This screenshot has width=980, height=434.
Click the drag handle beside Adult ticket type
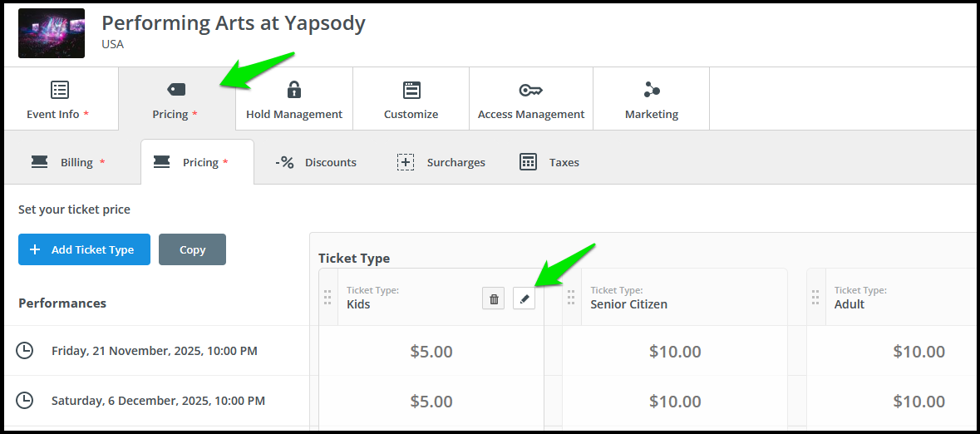[815, 297]
